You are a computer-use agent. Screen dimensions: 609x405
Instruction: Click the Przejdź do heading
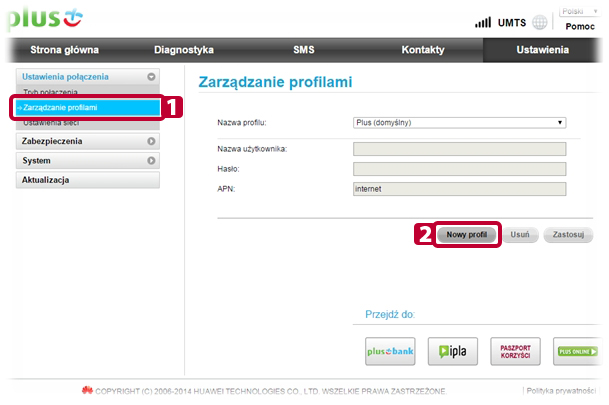[x=390, y=314]
